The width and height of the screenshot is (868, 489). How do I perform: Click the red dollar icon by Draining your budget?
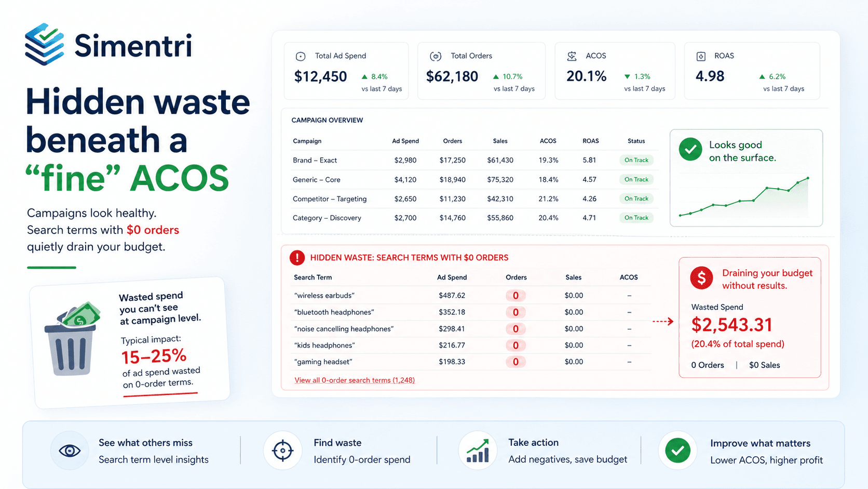click(701, 278)
